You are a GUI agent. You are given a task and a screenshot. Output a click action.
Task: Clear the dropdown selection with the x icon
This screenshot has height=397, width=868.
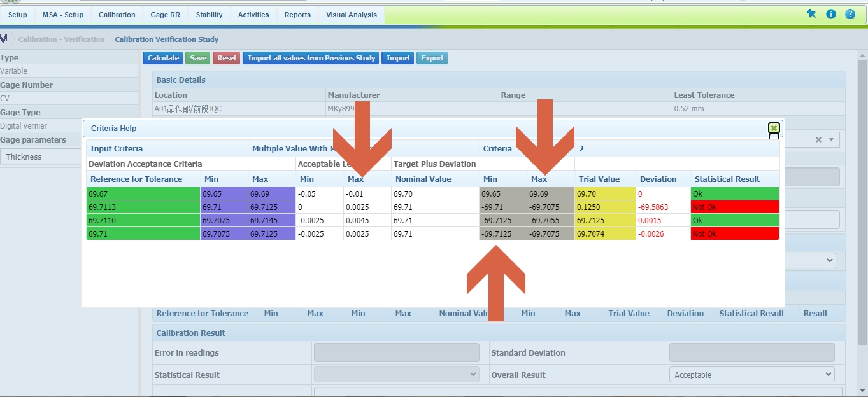[x=818, y=140]
